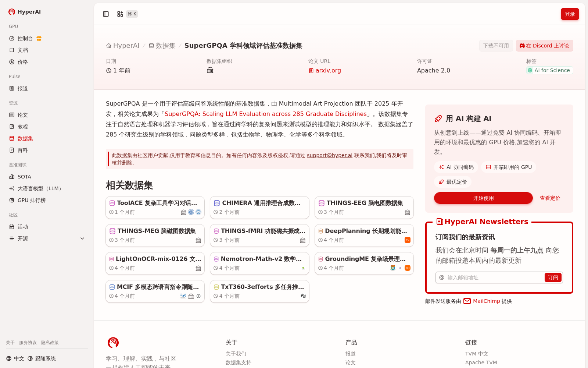Click the dataset organization building icon

210,70
